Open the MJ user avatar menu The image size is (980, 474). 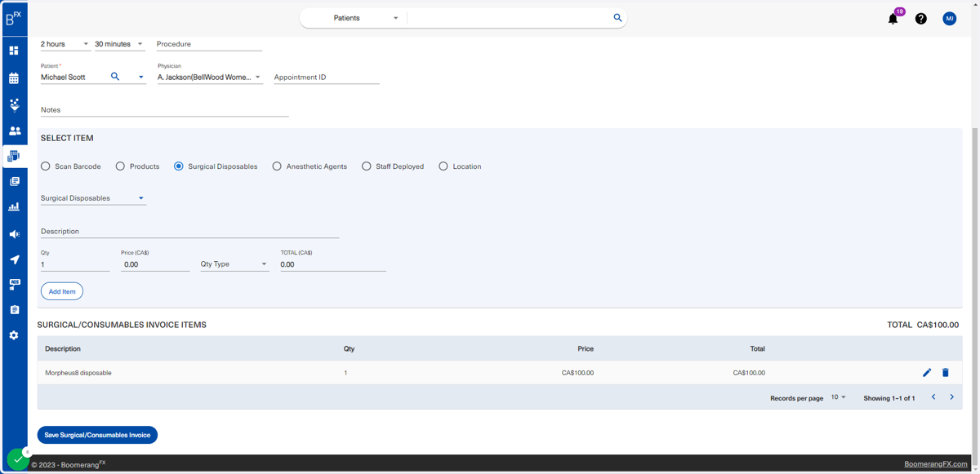(x=950, y=19)
